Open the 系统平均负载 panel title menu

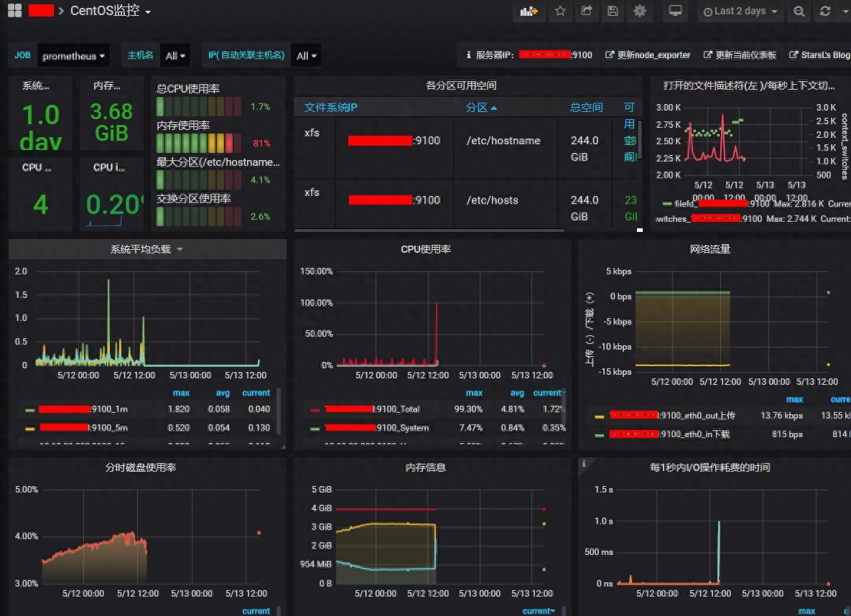[147, 249]
